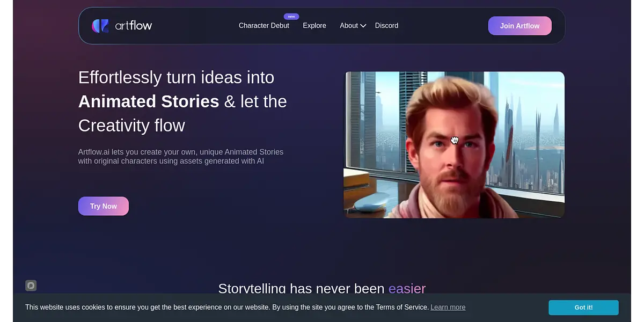Dismiss cookies with Got it! button
This screenshot has height=322, width=644.
click(583, 308)
